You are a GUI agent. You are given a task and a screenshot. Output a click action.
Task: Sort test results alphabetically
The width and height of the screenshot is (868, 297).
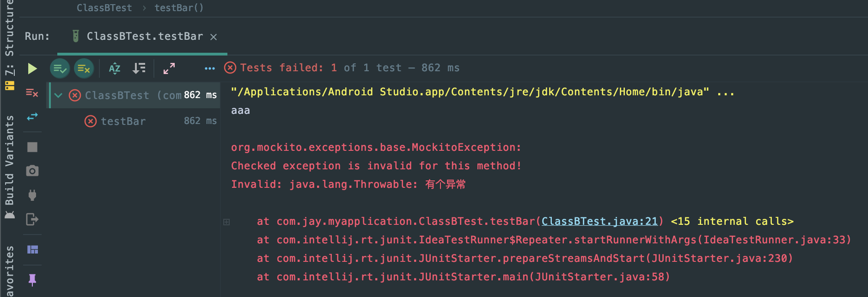click(x=115, y=69)
